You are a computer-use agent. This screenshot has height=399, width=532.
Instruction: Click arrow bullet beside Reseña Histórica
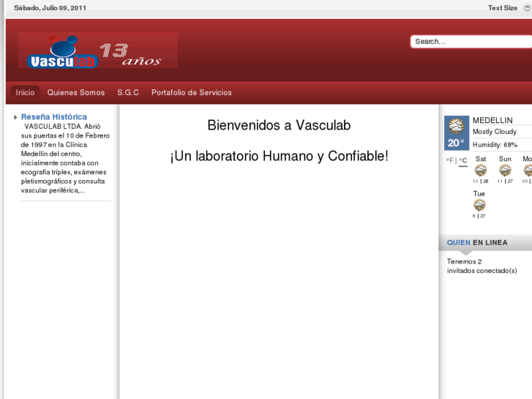click(x=15, y=117)
